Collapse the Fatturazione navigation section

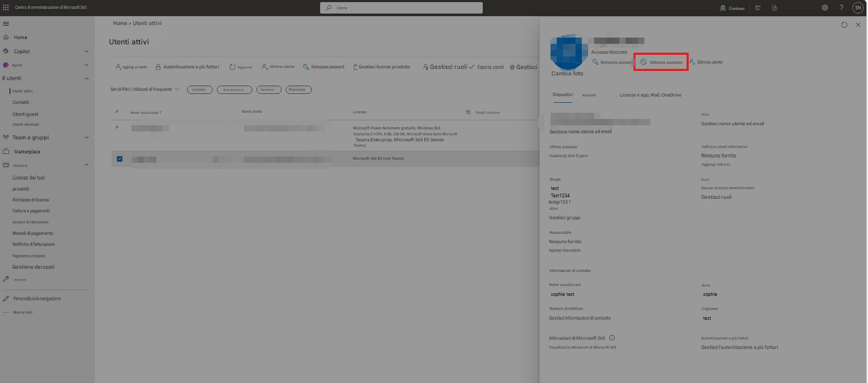[x=87, y=165]
